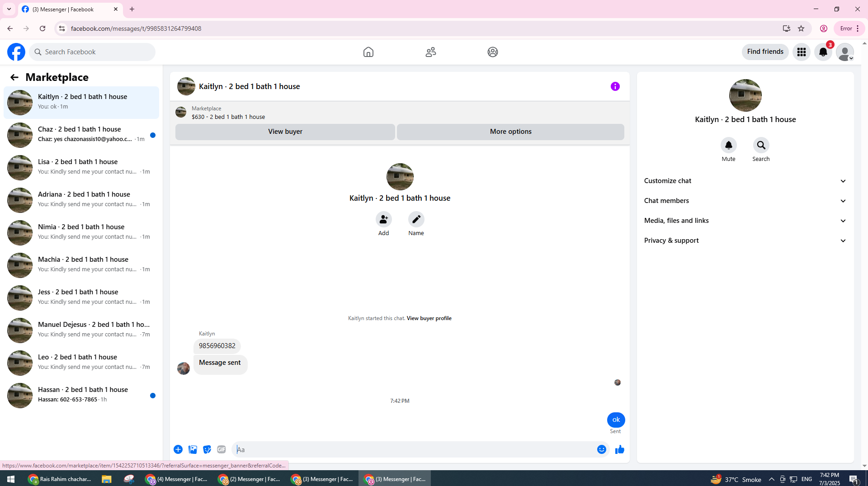The height and width of the screenshot is (486, 868).
Task: View site information icon in address bar
Action: (x=62, y=28)
